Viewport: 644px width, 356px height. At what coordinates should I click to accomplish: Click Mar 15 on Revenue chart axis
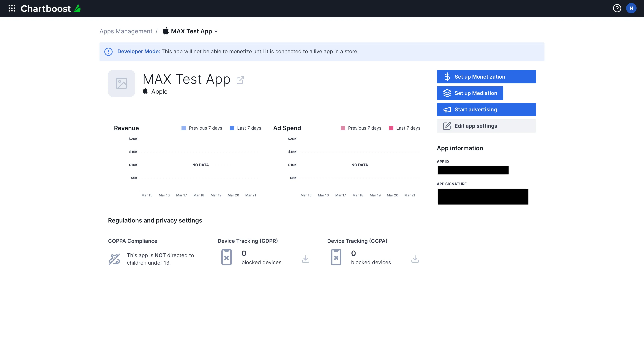(147, 195)
